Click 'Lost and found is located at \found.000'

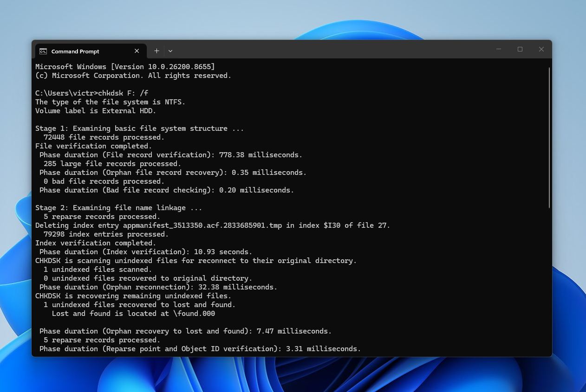(x=133, y=314)
